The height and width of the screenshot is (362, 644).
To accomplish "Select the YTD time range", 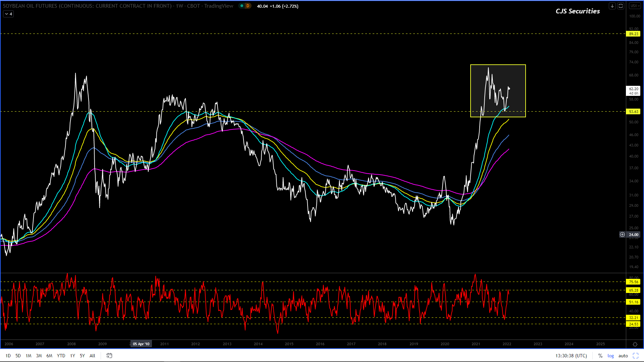I will pos(61,356).
